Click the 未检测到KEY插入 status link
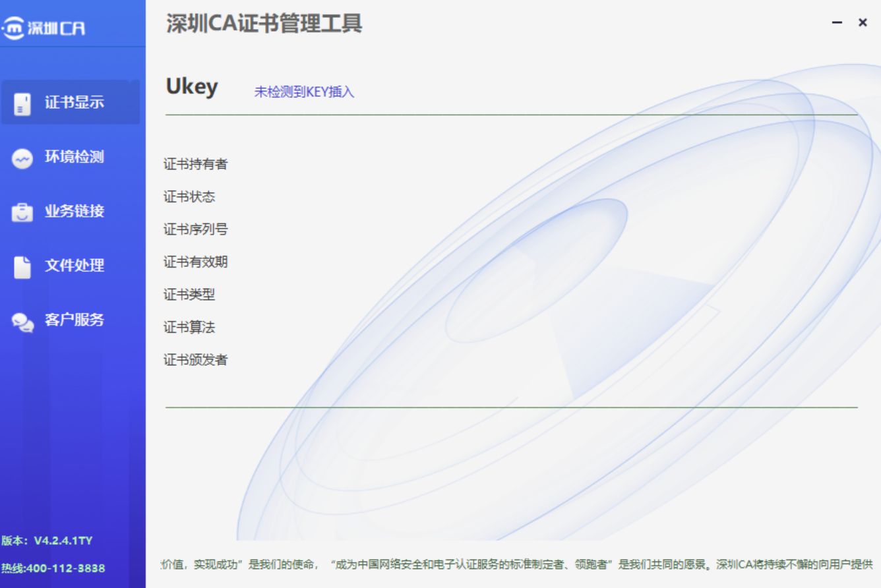 point(304,92)
